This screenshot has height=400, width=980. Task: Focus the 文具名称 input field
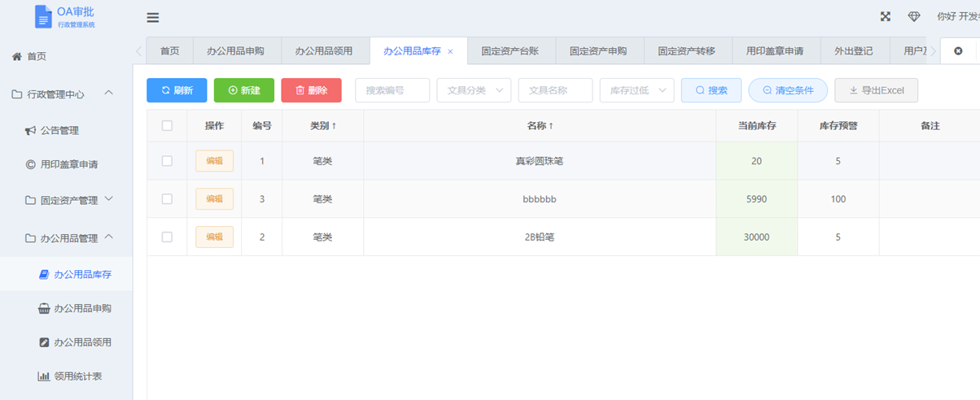tap(555, 90)
